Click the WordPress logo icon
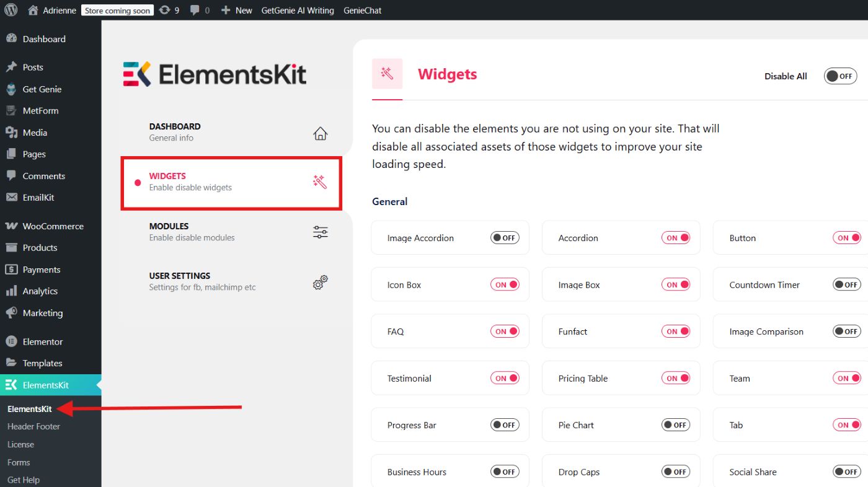Image resolution: width=868 pixels, height=487 pixels. click(x=11, y=10)
